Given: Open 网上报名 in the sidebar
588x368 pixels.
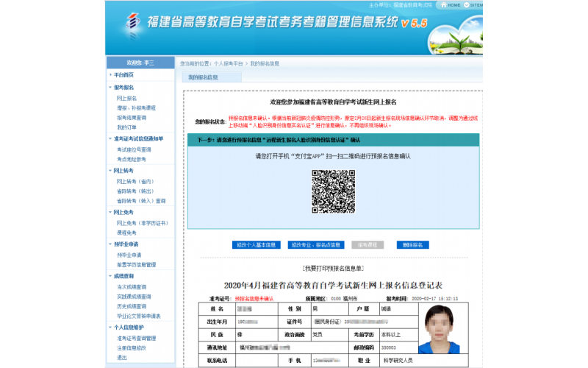Looking at the screenshot, I should point(126,99).
